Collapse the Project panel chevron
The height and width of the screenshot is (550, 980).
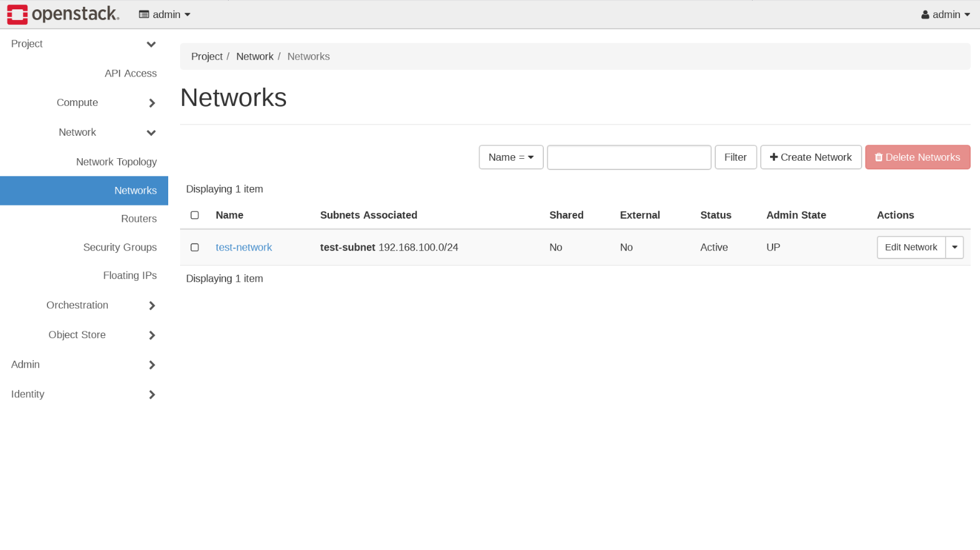click(x=151, y=44)
